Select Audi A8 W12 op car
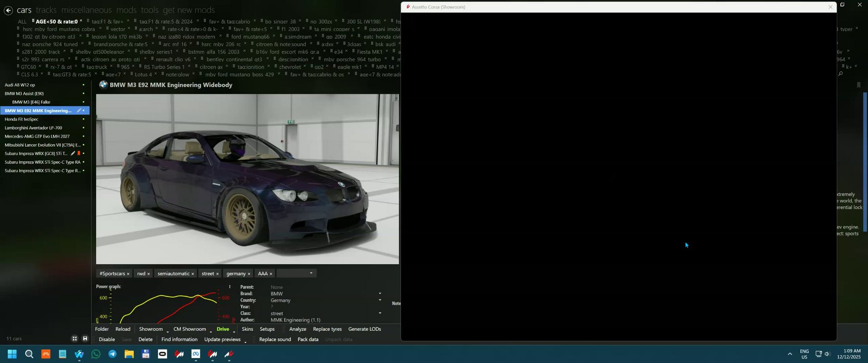The image size is (868, 363). coord(44,85)
